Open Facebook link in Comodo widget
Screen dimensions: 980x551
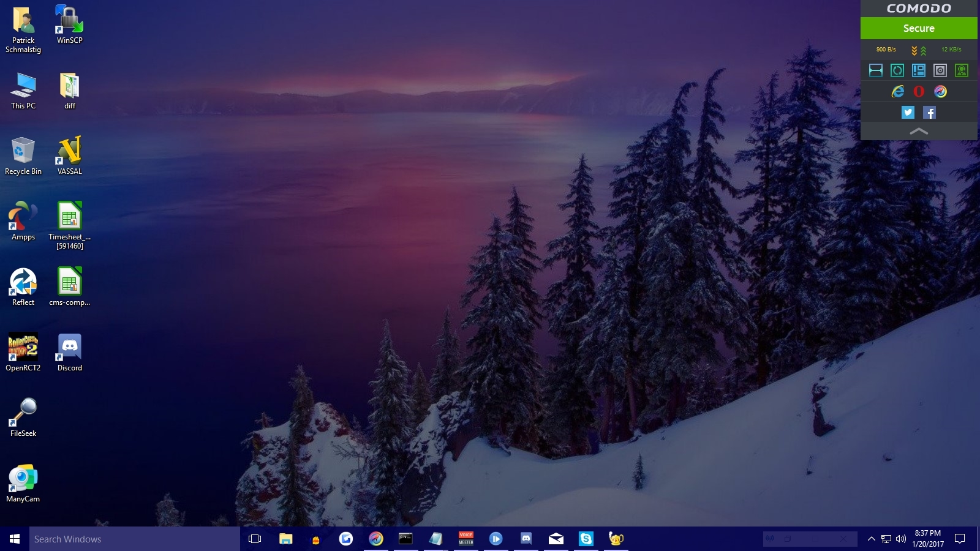coord(929,112)
